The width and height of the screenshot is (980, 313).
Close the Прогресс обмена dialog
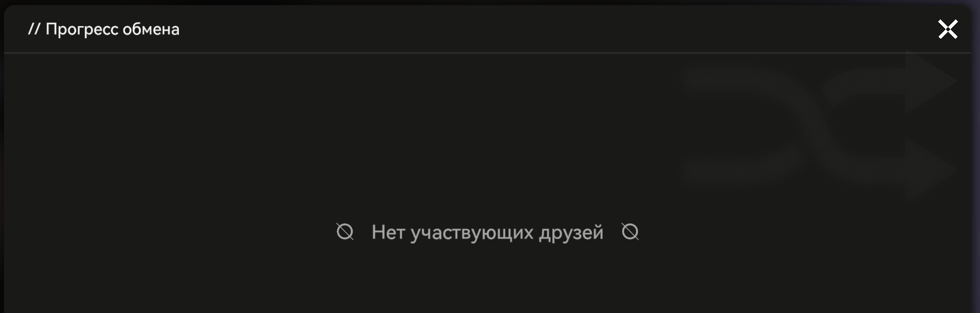coord(947,29)
